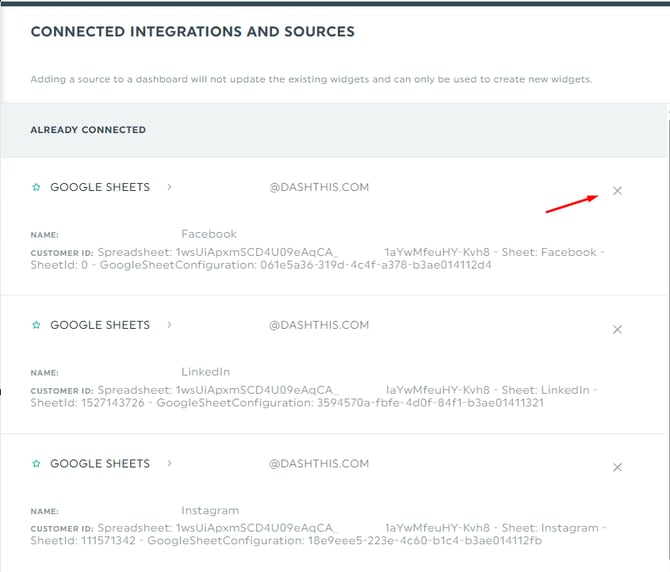
Task: Click the Facebook source name
Action: click(208, 234)
